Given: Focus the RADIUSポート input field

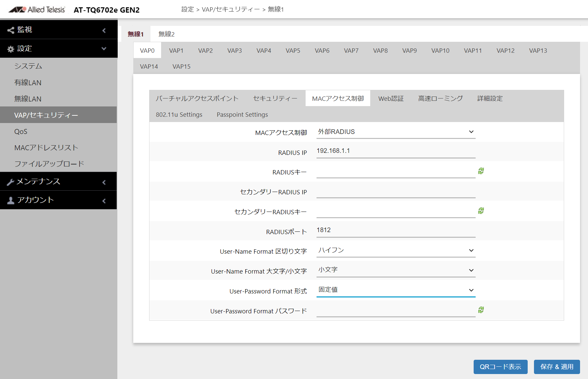Looking at the screenshot, I should point(396,230).
